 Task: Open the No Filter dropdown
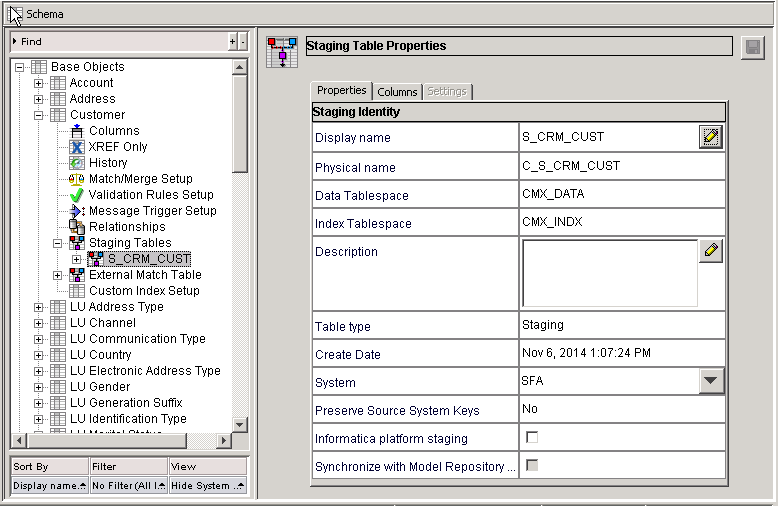click(x=129, y=486)
